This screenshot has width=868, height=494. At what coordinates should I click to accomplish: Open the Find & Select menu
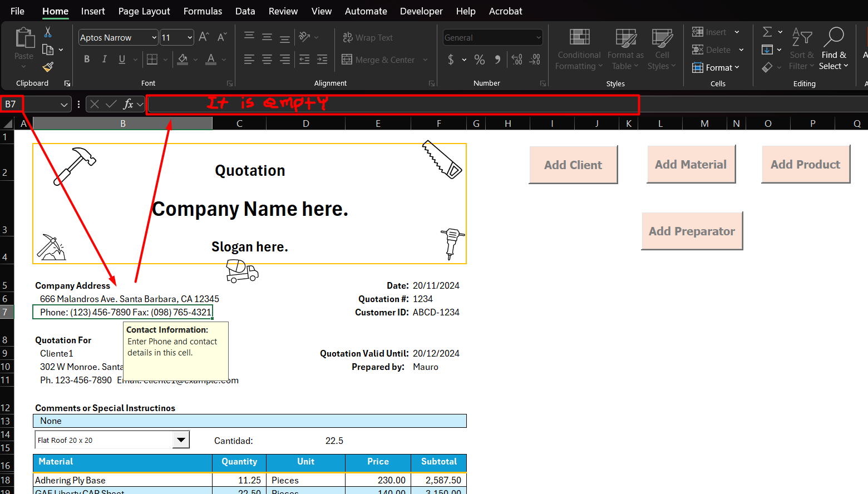point(834,50)
